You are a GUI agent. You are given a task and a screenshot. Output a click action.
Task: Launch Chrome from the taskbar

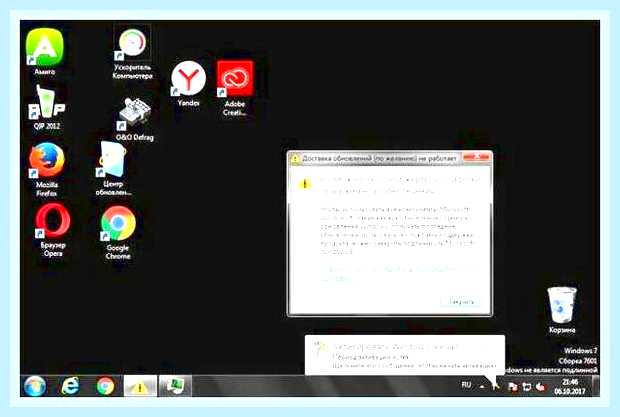point(105,386)
